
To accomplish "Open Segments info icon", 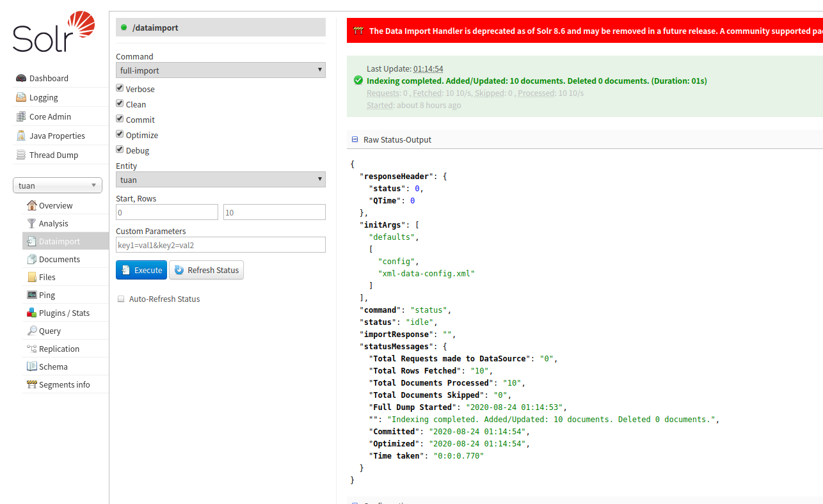I will coord(31,384).
